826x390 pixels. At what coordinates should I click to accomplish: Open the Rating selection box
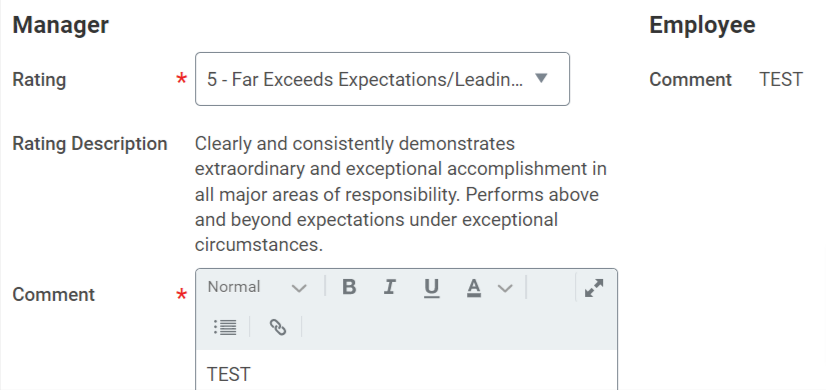coord(382,79)
